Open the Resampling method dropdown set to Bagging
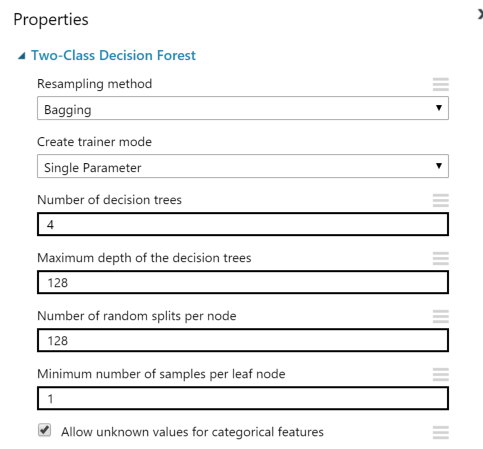Viewport: 483px width, 449px height. click(x=243, y=108)
